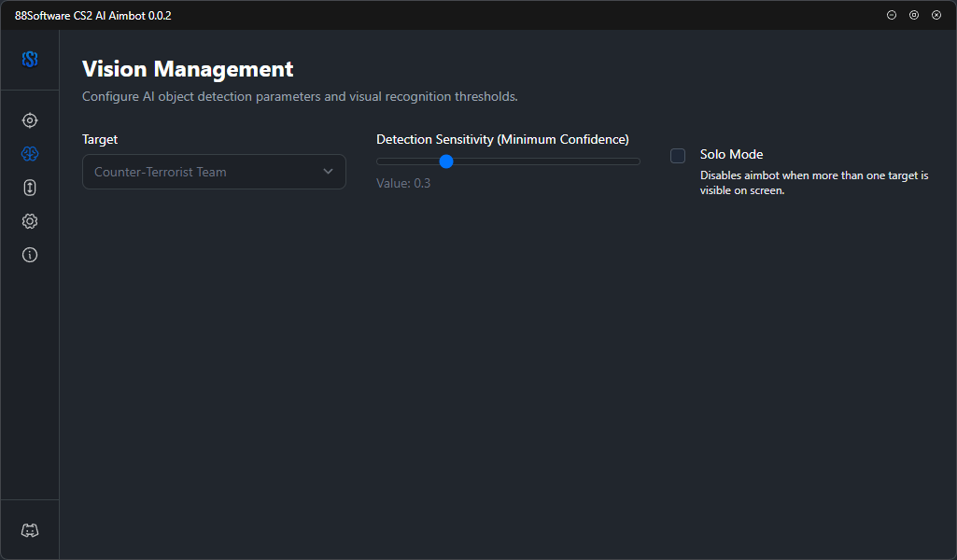Click the Discord icon in sidebar
Screen dimensions: 957x560
pos(30,531)
